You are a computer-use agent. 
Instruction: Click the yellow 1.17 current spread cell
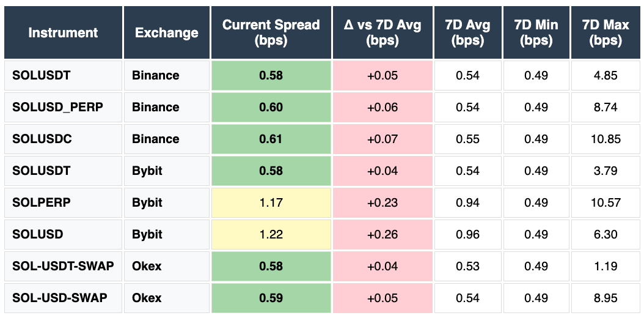point(271,203)
